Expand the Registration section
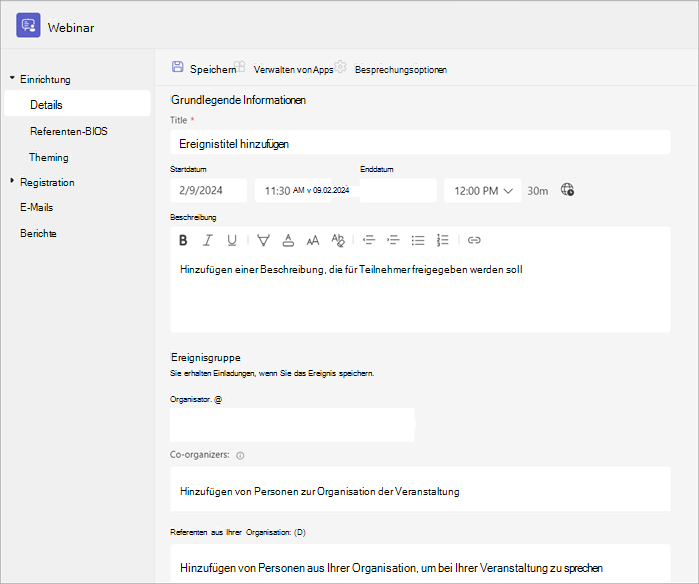 tap(12, 181)
